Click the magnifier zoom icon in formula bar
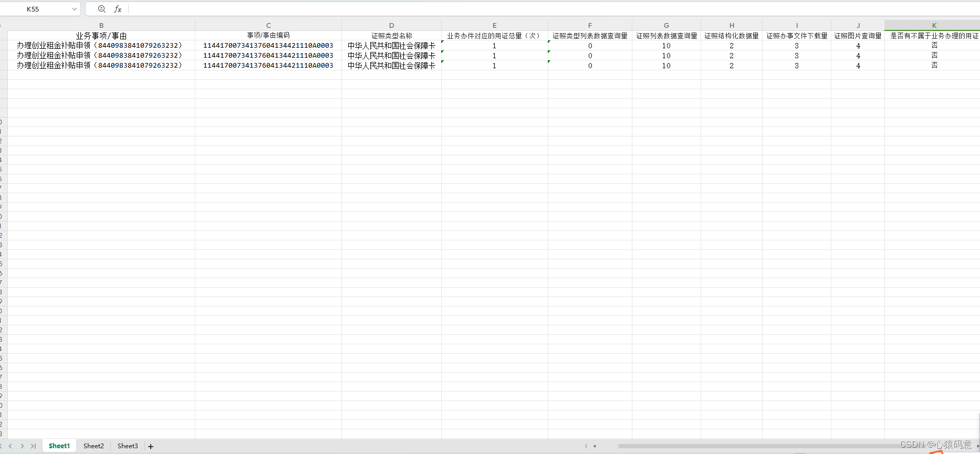 [102, 9]
